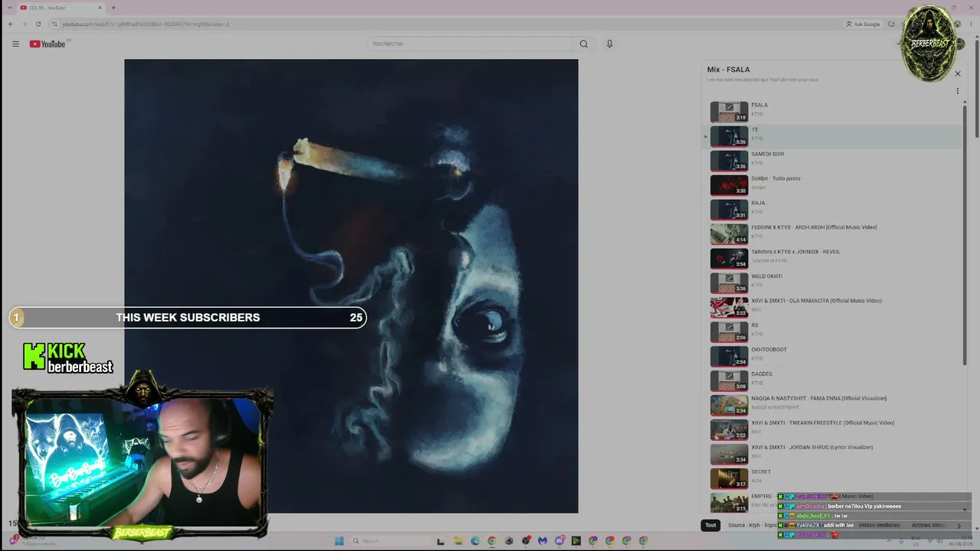The width and height of the screenshot is (980, 551).
Task: Play SAMEDI SOIR thumbnail in the playlist
Action: tap(729, 161)
